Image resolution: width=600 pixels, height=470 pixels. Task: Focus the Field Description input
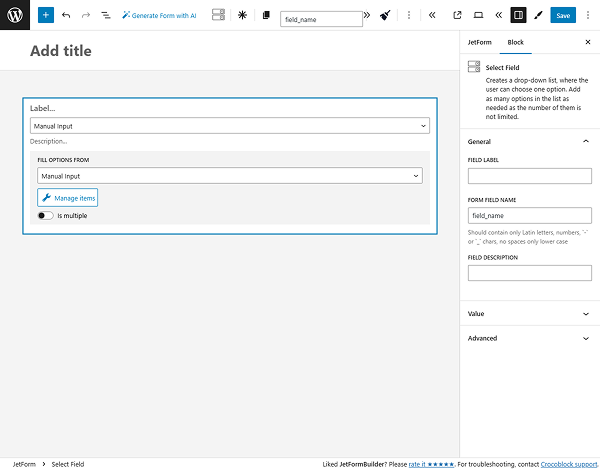pos(530,273)
